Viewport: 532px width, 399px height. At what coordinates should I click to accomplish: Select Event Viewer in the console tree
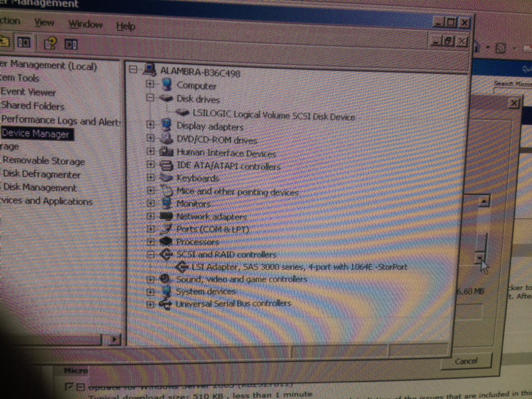tap(28, 92)
